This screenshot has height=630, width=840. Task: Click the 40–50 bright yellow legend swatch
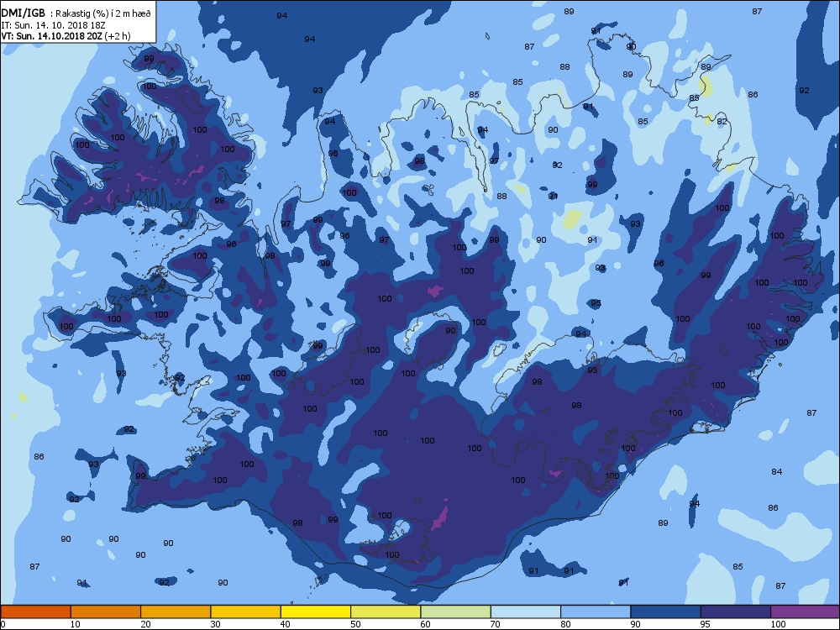[x=316, y=612]
